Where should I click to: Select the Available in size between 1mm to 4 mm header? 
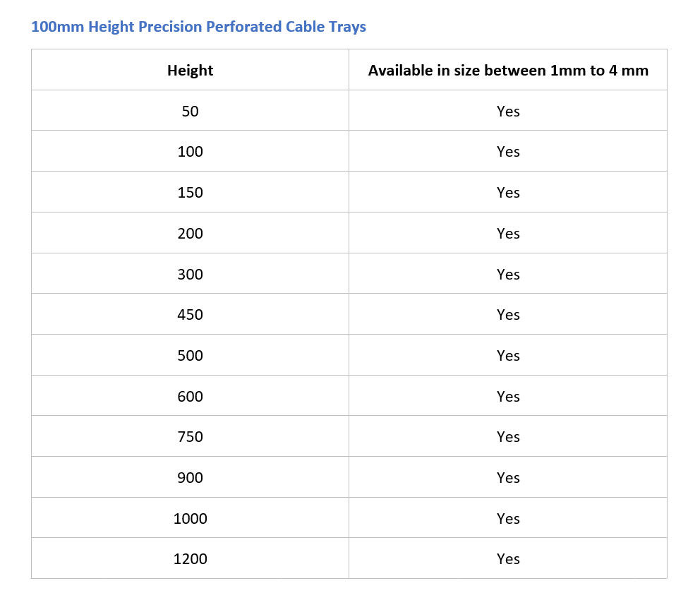[508, 70]
